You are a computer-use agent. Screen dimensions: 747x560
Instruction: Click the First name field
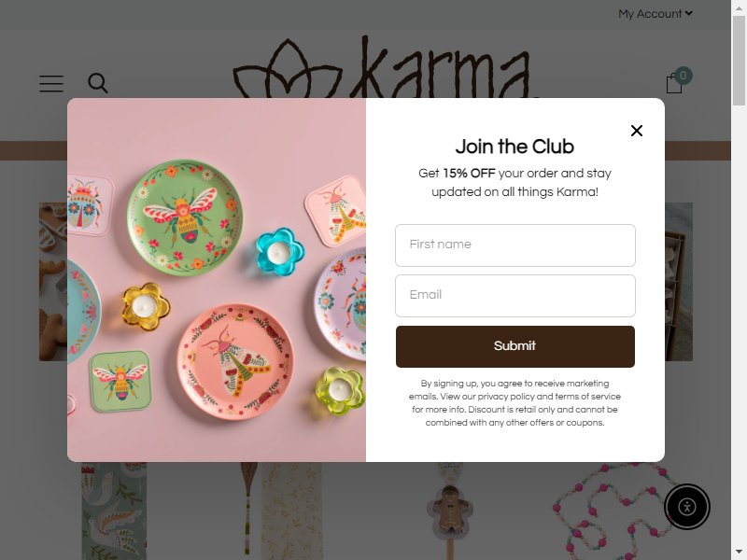click(x=515, y=245)
